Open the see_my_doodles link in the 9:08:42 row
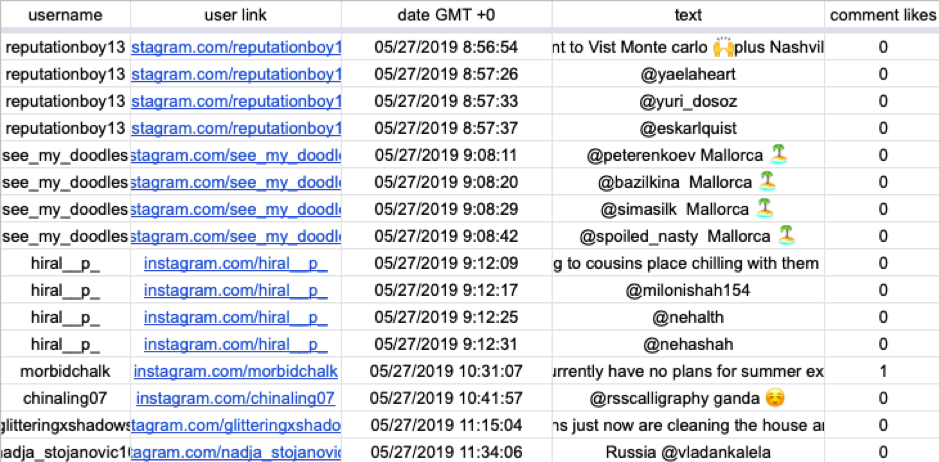The height and width of the screenshot is (462, 939). click(236, 237)
